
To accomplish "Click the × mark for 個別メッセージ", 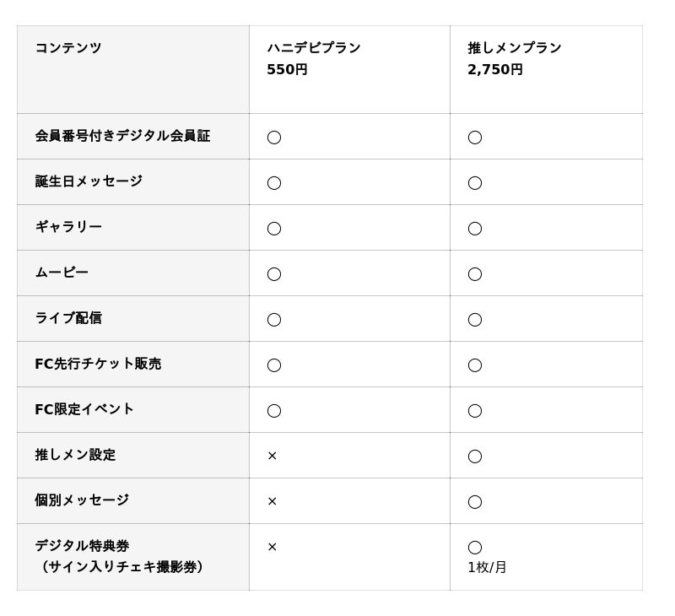I will point(273,501).
